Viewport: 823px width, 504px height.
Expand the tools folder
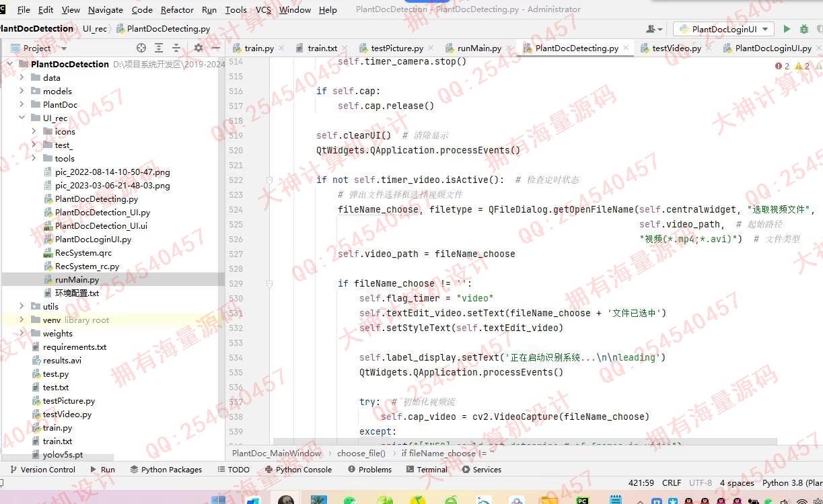[34, 158]
